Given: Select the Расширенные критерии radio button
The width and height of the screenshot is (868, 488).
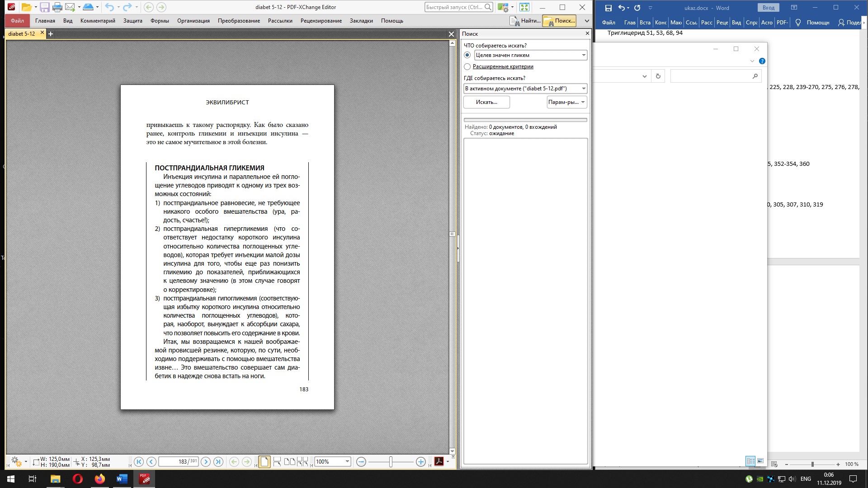Looking at the screenshot, I should (467, 66).
